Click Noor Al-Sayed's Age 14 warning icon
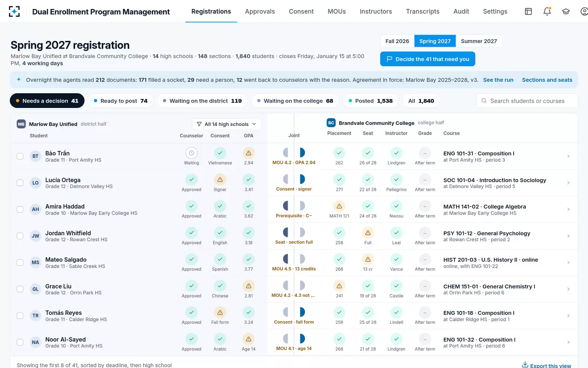Screen dimensions: 588x368 click(x=249, y=339)
